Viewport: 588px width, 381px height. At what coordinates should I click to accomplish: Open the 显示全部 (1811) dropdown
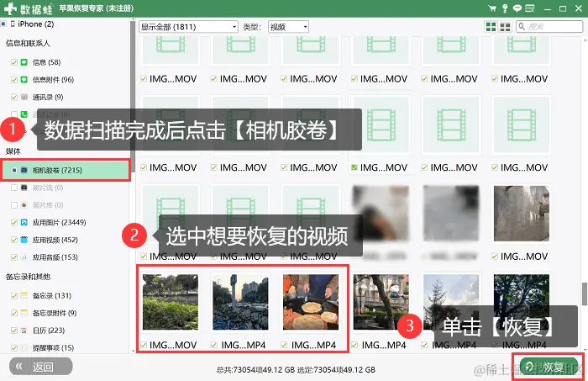[x=188, y=27]
